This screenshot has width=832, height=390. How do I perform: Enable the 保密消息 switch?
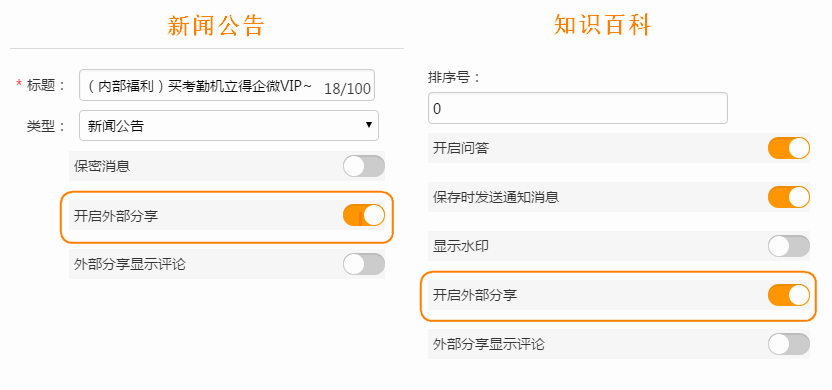[363, 166]
